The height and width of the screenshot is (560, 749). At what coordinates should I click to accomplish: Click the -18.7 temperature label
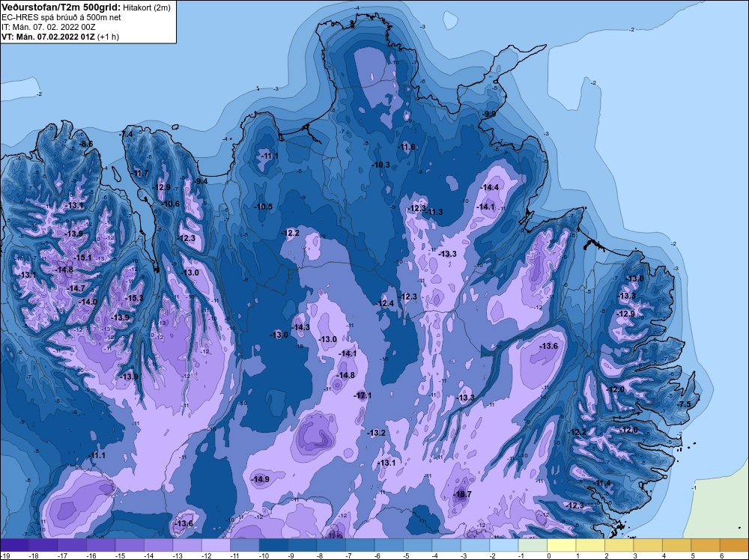(463, 494)
